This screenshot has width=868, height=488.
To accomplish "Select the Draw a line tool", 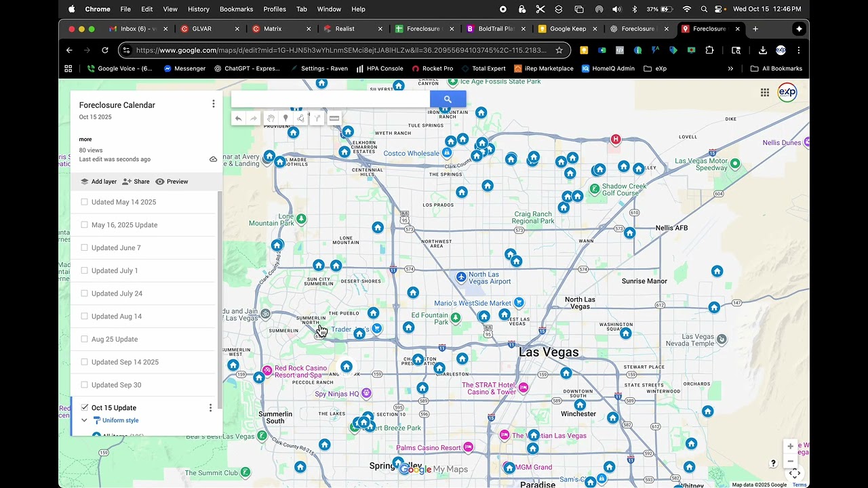I will (301, 119).
